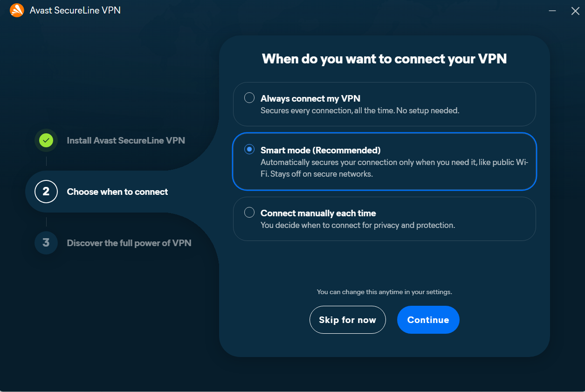The image size is (585, 392).
Task: Click the Choose when to connect step label
Action: point(117,191)
